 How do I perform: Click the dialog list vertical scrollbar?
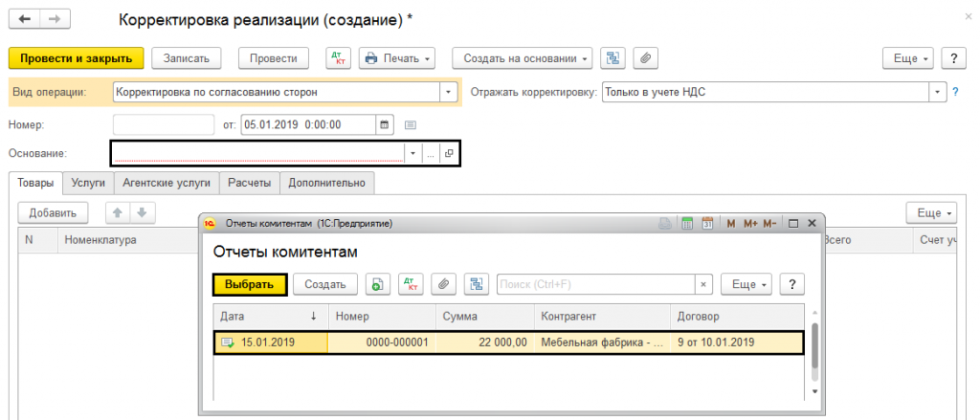point(814,349)
